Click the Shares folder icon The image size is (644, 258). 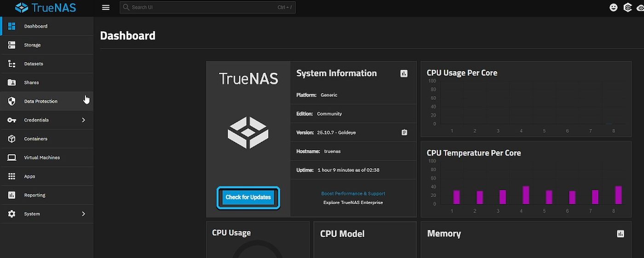click(x=12, y=82)
